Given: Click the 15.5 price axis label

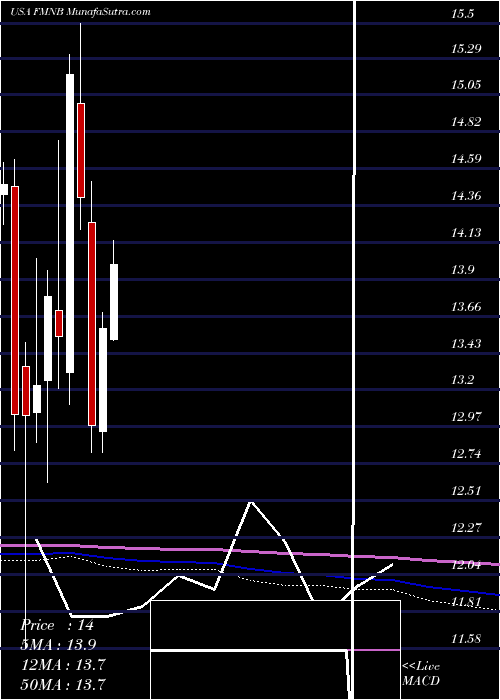Looking at the screenshot, I should coord(462,13).
